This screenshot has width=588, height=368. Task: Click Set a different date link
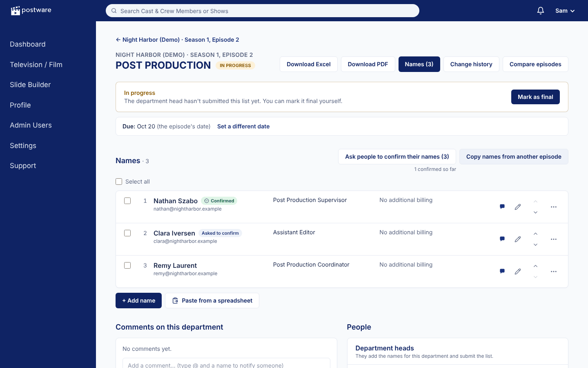pos(243,126)
